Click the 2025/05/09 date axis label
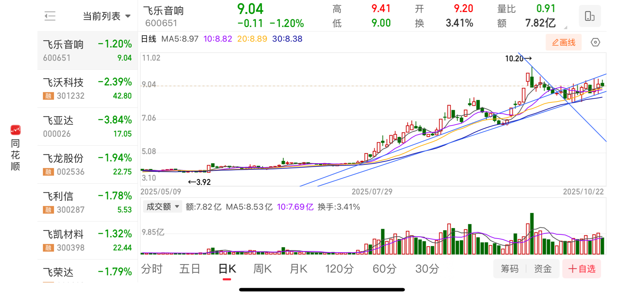Image resolution: width=644 pixels, height=297 pixels. point(161,191)
